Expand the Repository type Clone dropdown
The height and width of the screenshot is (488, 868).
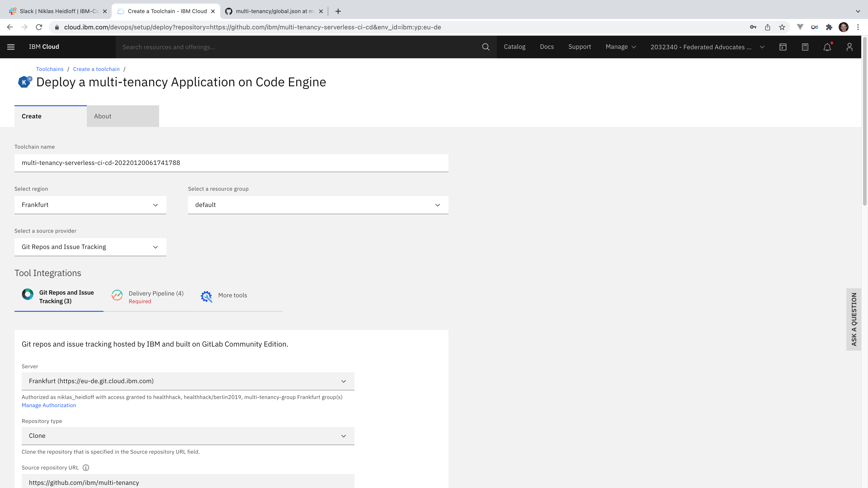(188, 436)
